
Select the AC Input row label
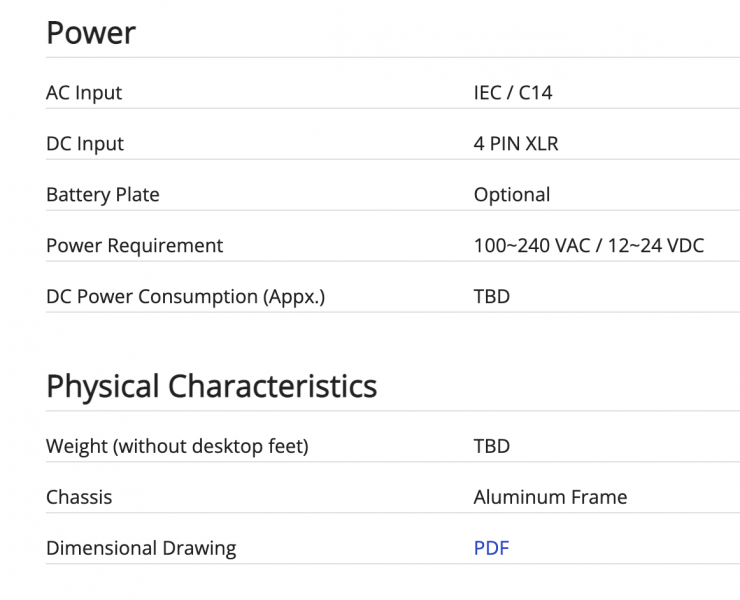pyautogui.click(x=84, y=93)
